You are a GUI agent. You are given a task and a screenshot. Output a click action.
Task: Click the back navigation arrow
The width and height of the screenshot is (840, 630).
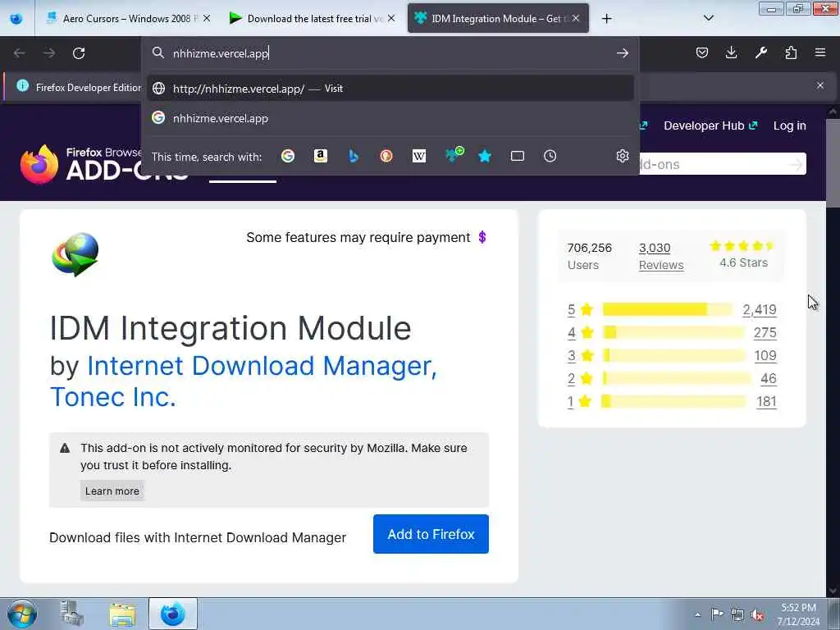[20, 53]
